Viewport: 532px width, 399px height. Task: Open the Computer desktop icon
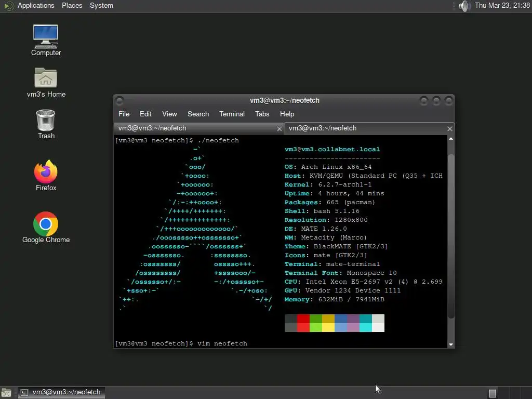[46, 40]
